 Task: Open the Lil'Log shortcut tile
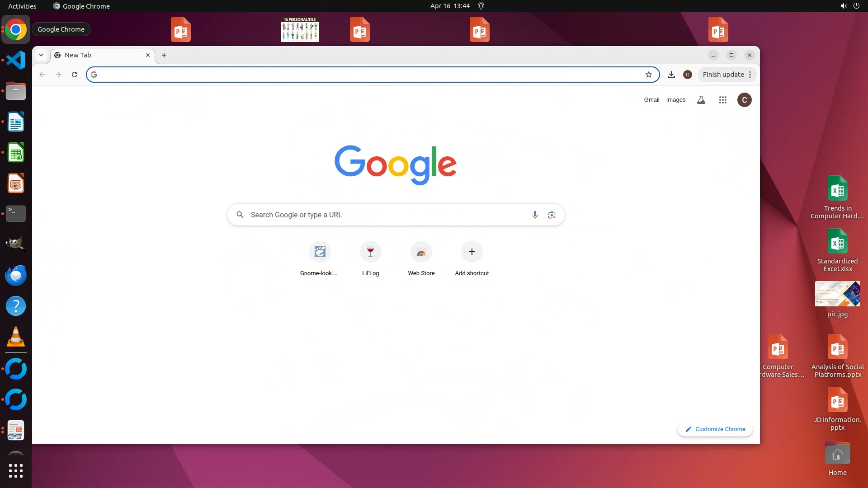click(370, 252)
